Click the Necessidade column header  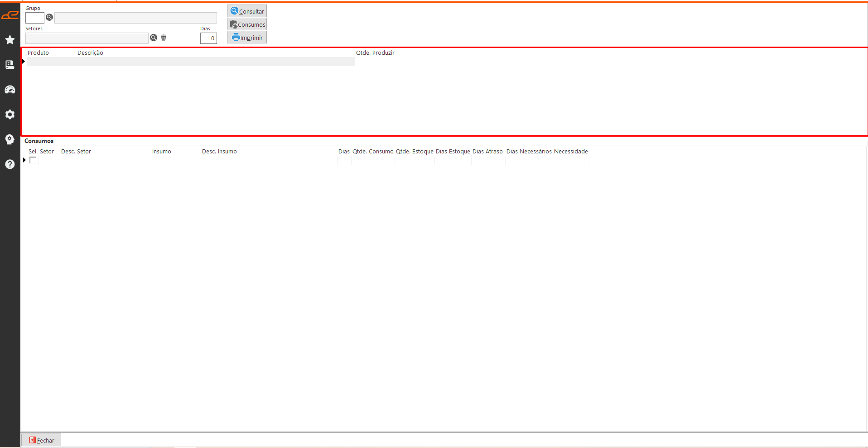571,152
